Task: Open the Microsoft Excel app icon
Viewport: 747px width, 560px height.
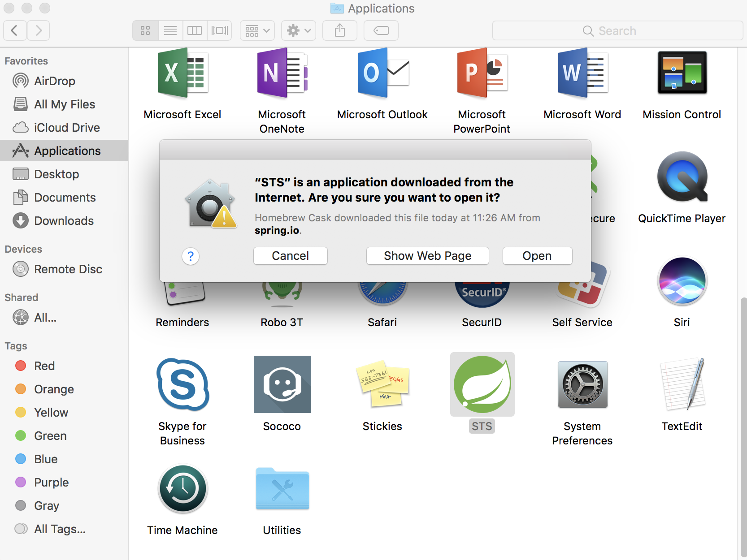Action: click(182, 73)
